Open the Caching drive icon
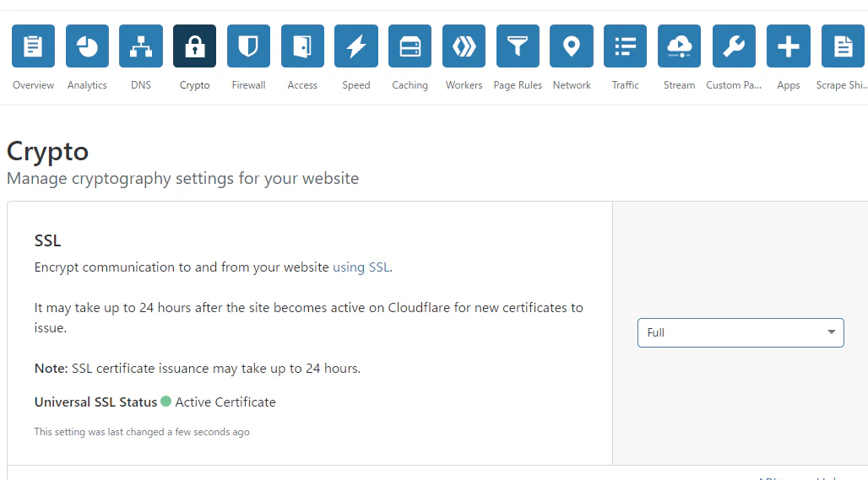868x480 pixels. 410,46
